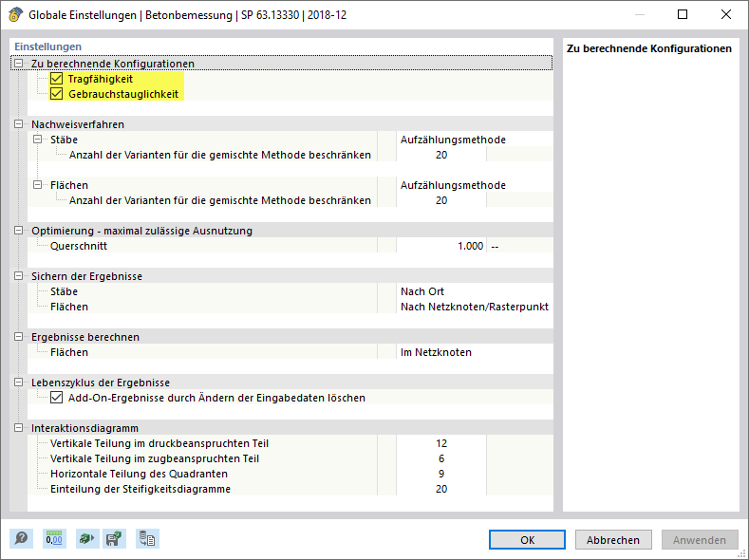Select the Im Netzknoten value for Flächen
The width and height of the screenshot is (749, 560).
click(x=475, y=352)
